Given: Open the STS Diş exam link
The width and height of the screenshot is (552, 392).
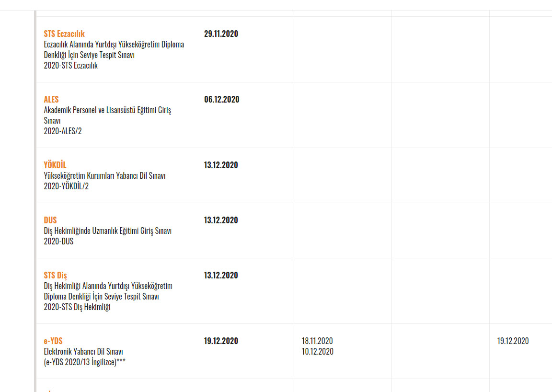Looking at the screenshot, I should (55, 276).
